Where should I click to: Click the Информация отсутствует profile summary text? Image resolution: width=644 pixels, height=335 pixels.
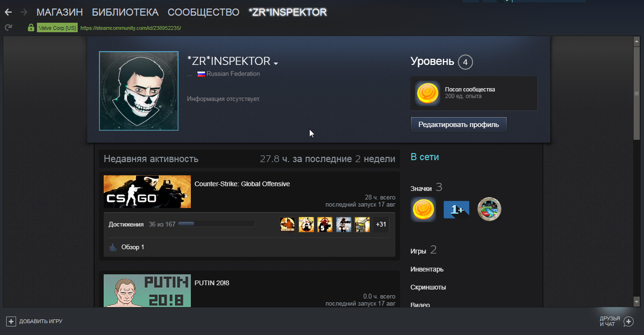[224, 99]
